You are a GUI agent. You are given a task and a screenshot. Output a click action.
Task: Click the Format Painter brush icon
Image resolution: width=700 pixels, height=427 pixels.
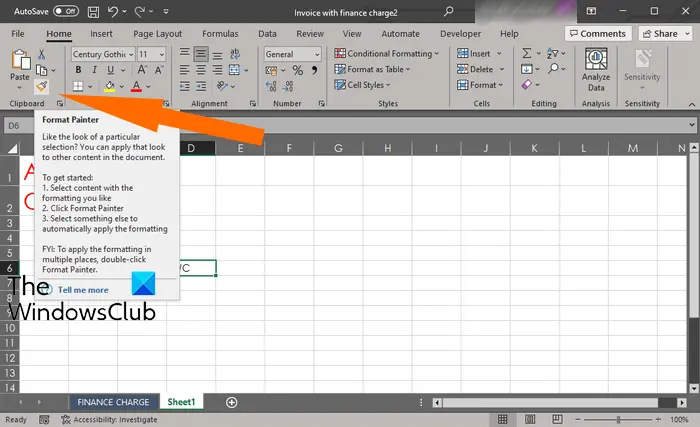pos(42,86)
